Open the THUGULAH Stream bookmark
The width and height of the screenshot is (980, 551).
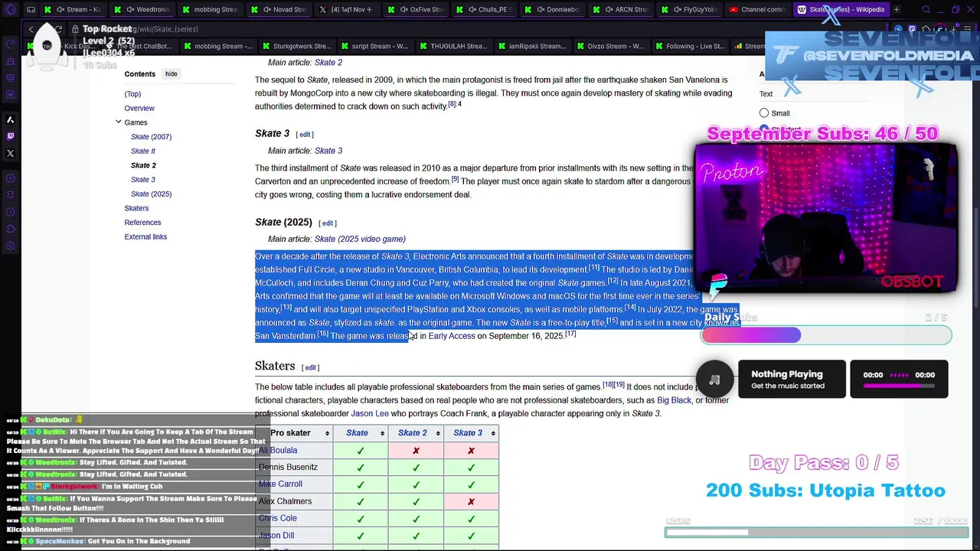(x=454, y=46)
